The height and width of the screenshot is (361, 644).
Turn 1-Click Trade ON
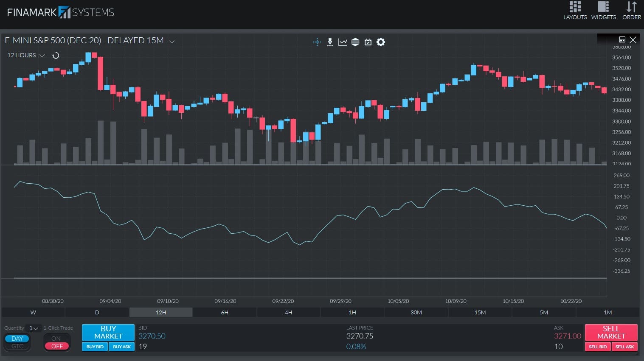pyautogui.click(x=56, y=339)
